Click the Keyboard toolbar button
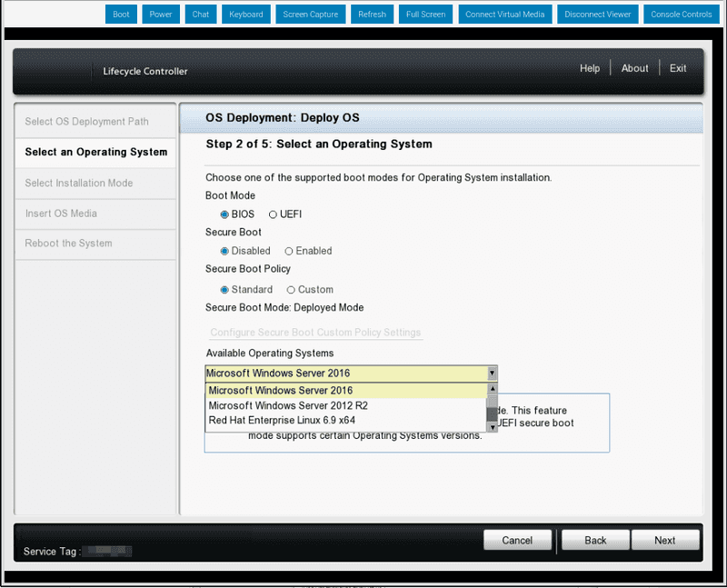 [245, 15]
